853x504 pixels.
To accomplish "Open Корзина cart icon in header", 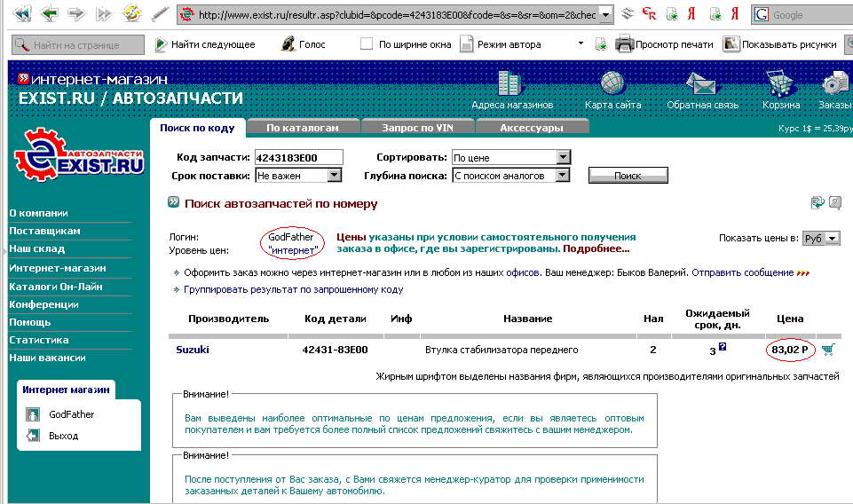I will point(780,84).
